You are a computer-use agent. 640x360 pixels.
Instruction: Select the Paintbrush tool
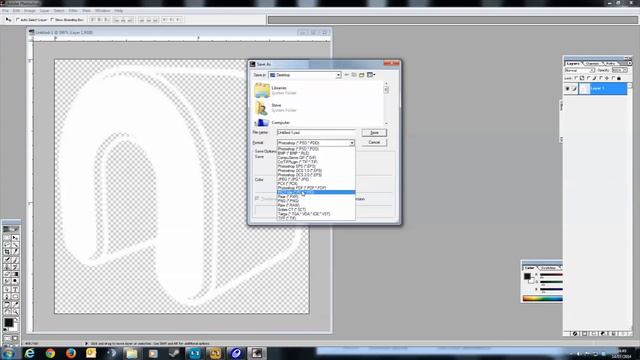click(15, 260)
